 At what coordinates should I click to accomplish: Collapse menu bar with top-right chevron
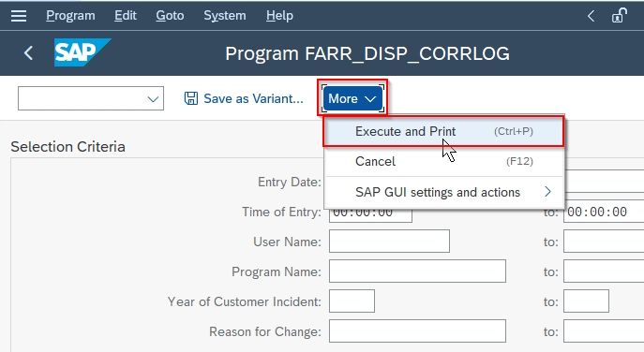click(591, 16)
